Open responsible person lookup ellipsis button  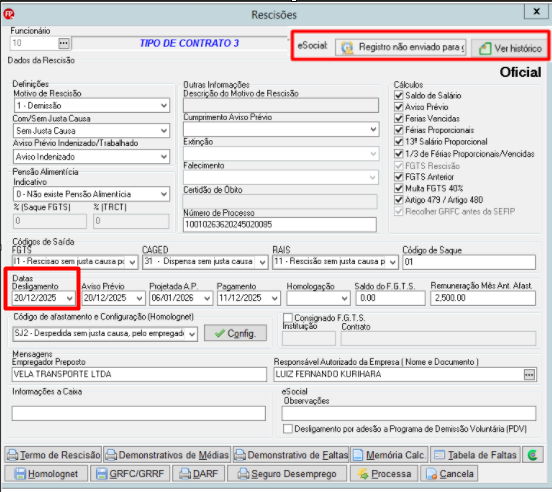[529, 374]
